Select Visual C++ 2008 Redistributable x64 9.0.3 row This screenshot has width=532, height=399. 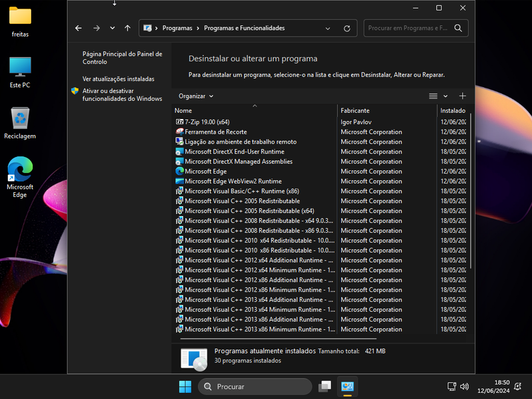coord(321,221)
